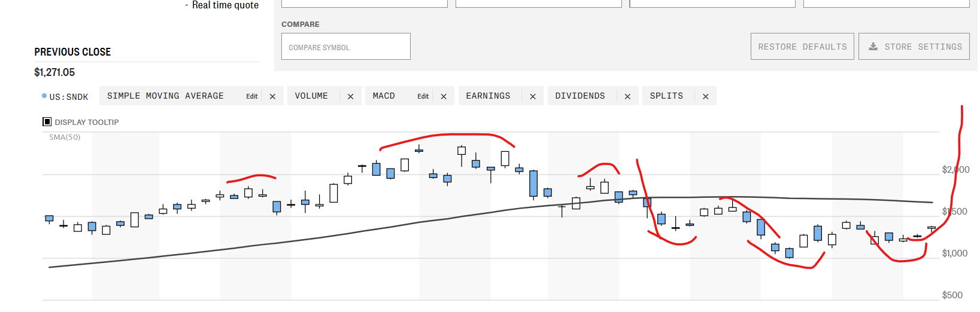
Task: Click the download icon on Store Settings
Action: tap(873, 46)
